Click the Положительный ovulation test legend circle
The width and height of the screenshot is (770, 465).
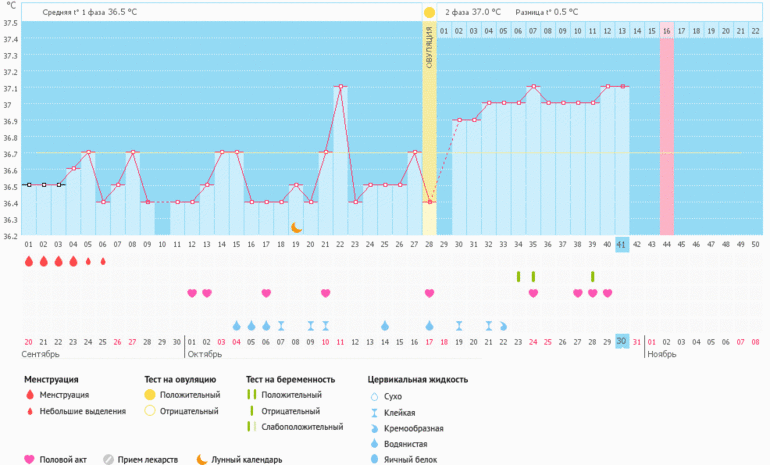150,395
